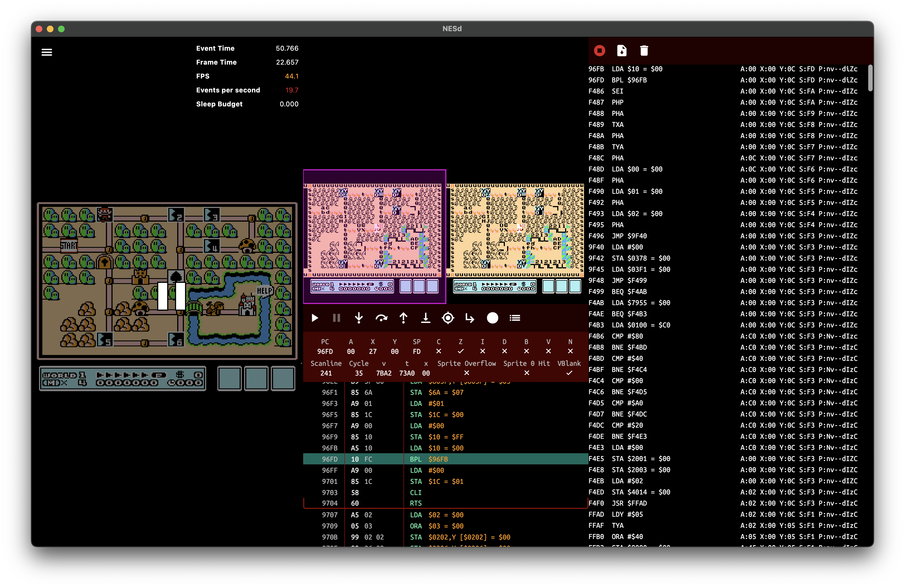The image size is (905, 588).
Task: Click the game screen world map
Action: point(167,281)
